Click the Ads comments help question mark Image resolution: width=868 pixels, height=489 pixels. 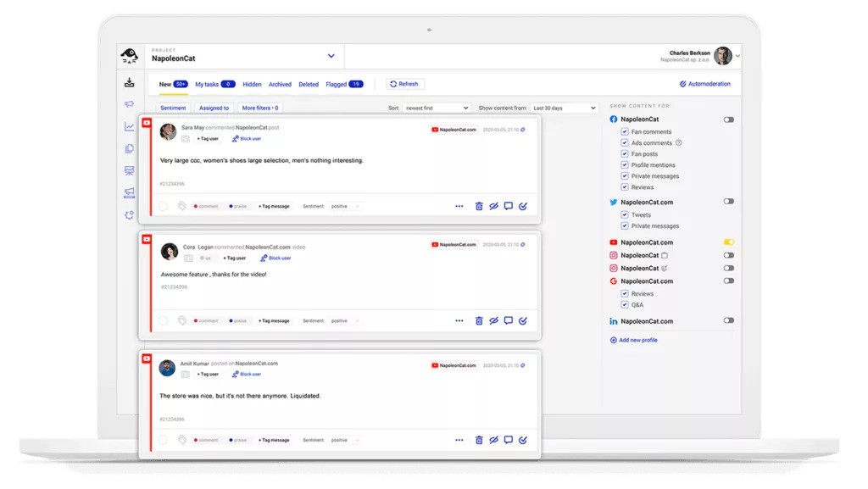pos(679,142)
